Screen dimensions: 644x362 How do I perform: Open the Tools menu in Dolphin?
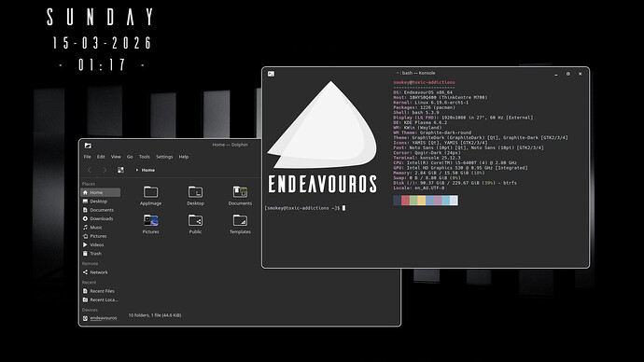click(144, 157)
